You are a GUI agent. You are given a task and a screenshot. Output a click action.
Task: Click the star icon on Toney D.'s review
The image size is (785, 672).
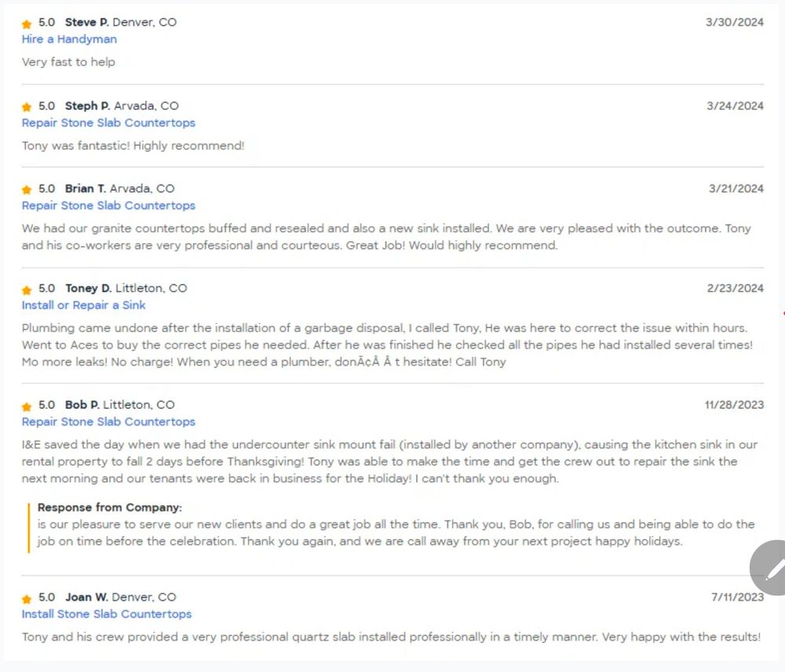(x=27, y=290)
